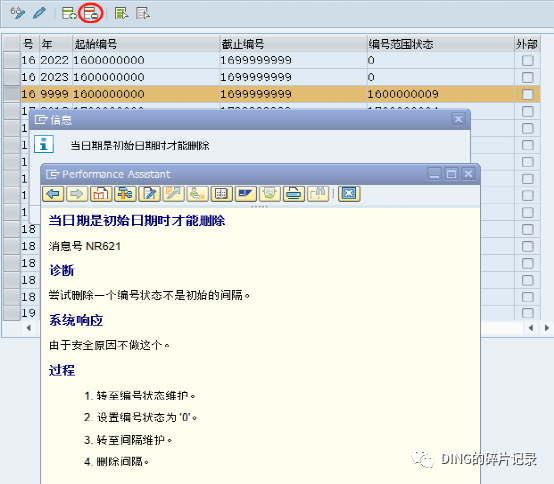Click the 编号范围状态 column header

coord(440,43)
